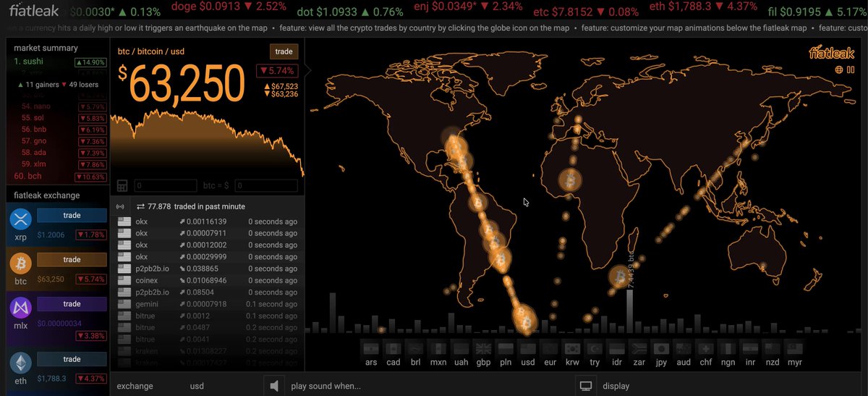This screenshot has width=868, height=396.
Task: Click the calculator icon below the chart
Action: tap(122, 186)
